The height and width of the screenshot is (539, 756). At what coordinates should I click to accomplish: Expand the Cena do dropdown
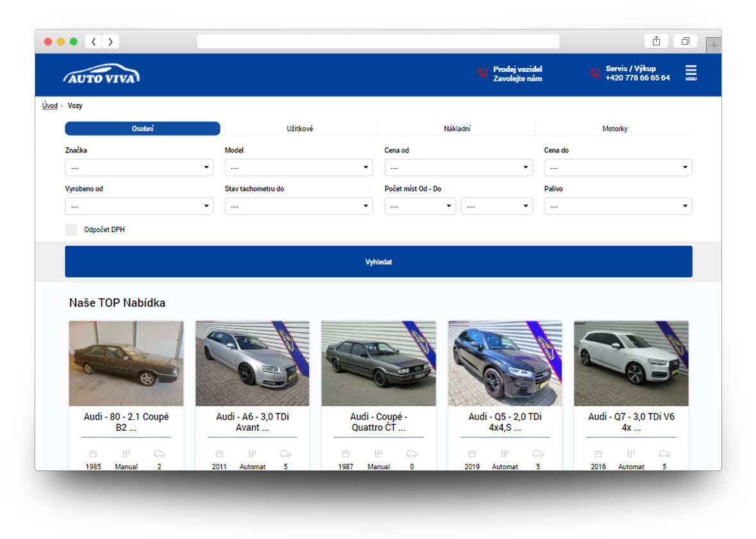coord(618,167)
